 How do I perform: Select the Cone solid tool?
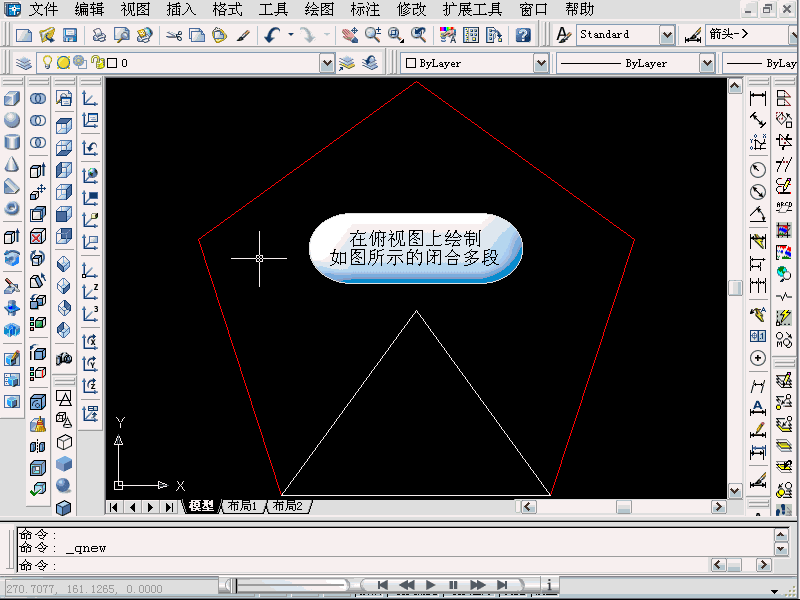click(12, 164)
